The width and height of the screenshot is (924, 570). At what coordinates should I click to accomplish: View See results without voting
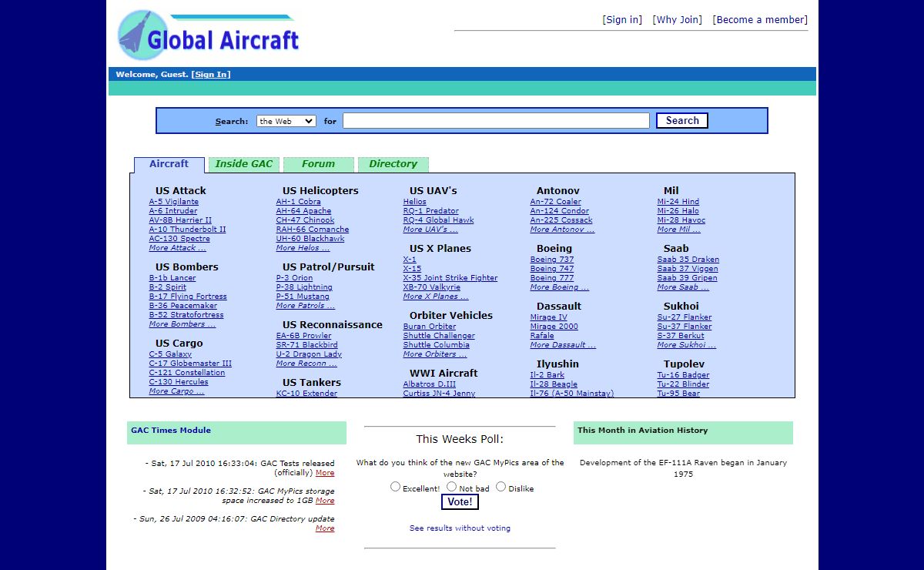460,528
